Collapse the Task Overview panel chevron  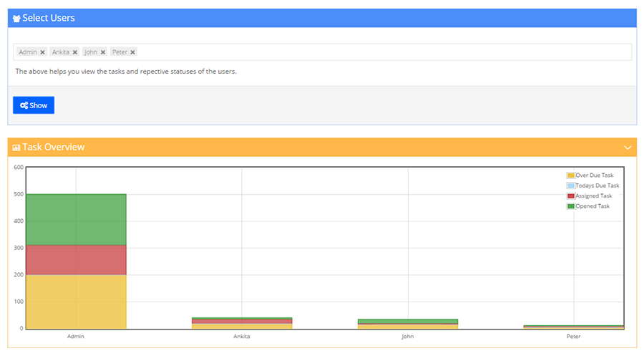pyautogui.click(x=627, y=148)
